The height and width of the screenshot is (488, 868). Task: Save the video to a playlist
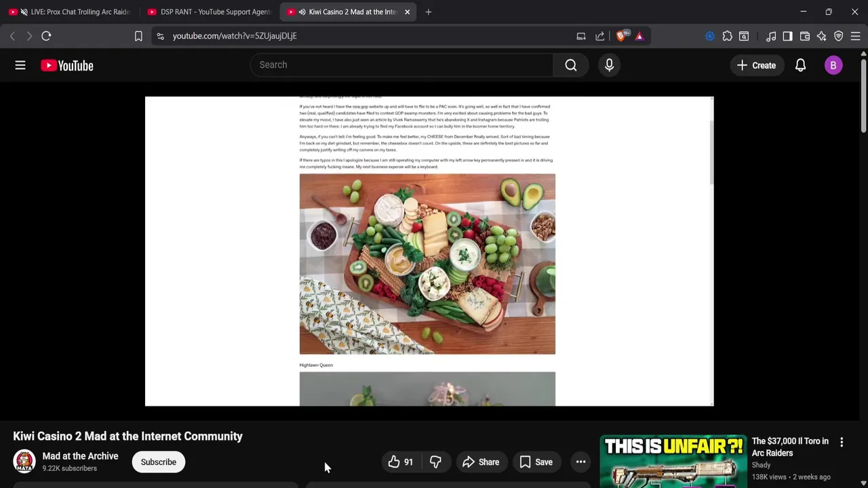[536, 462]
